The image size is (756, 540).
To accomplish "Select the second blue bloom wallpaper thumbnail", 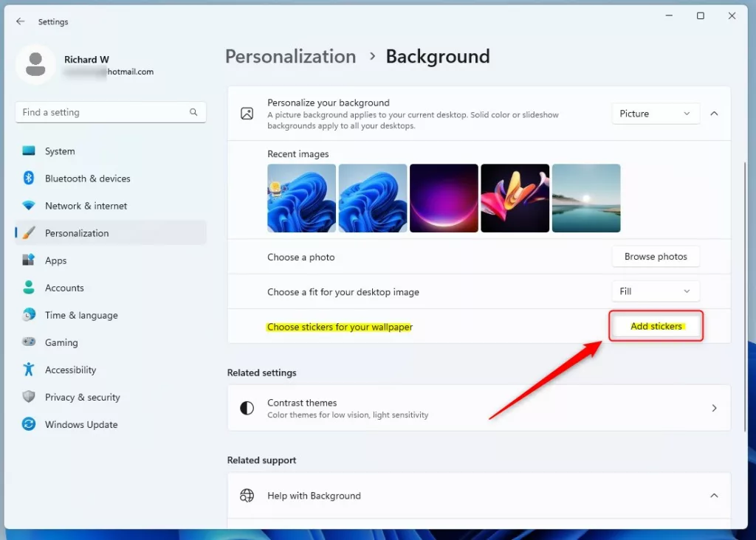I will [x=373, y=198].
